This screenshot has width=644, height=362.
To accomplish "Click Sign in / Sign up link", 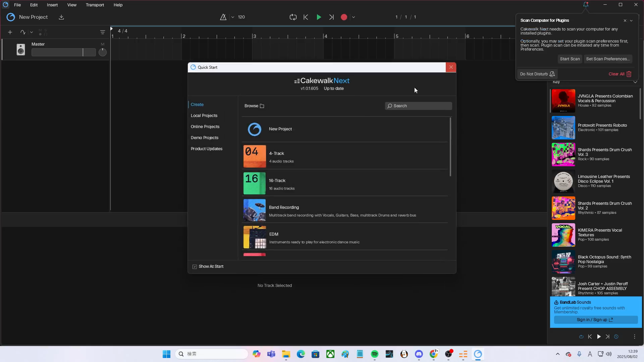I will click(x=595, y=320).
